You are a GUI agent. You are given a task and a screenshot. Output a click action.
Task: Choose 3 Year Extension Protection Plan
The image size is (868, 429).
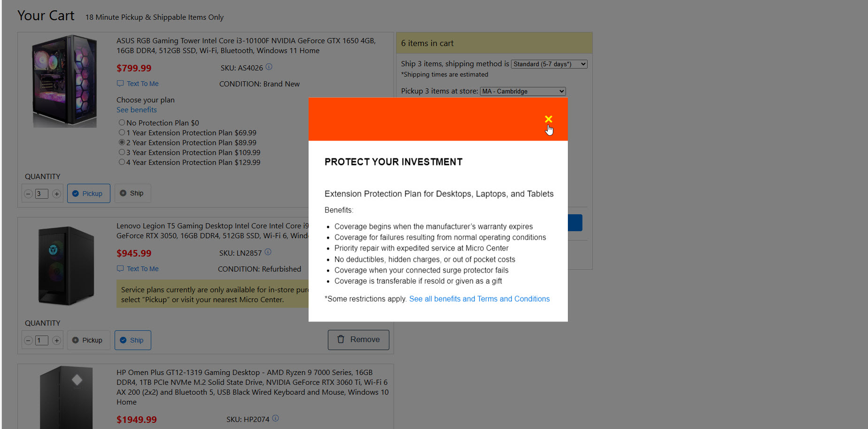(x=122, y=152)
